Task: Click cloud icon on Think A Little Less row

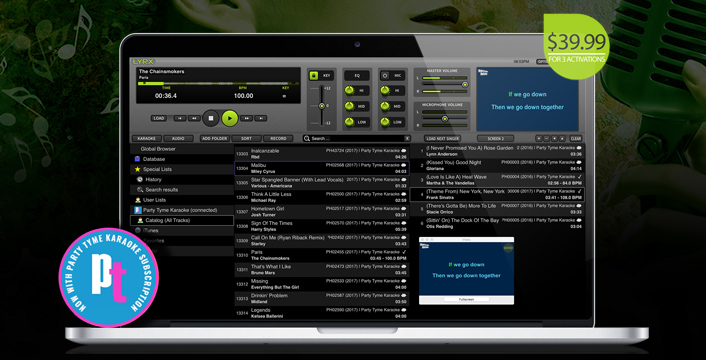Action: pyautogui.click(x=403, y=194)
